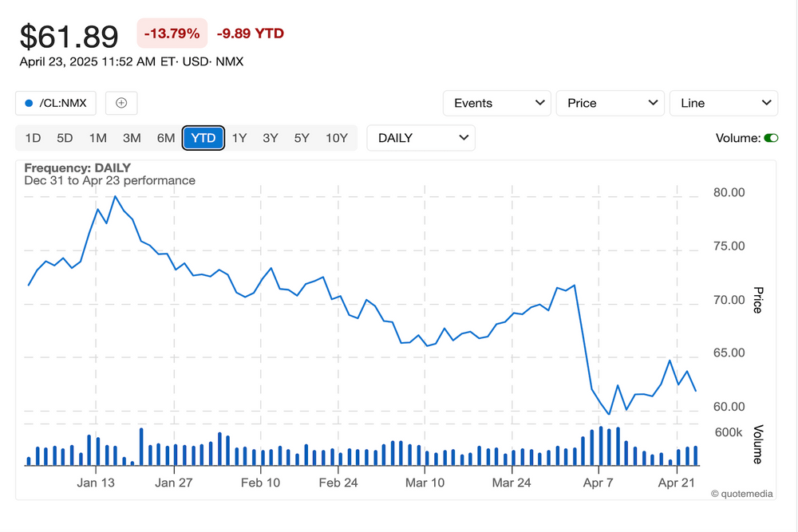The height and width of the screenshot is (532, 798).
Task: Switch to the 5D time range
Action: (x=65, y=138)
